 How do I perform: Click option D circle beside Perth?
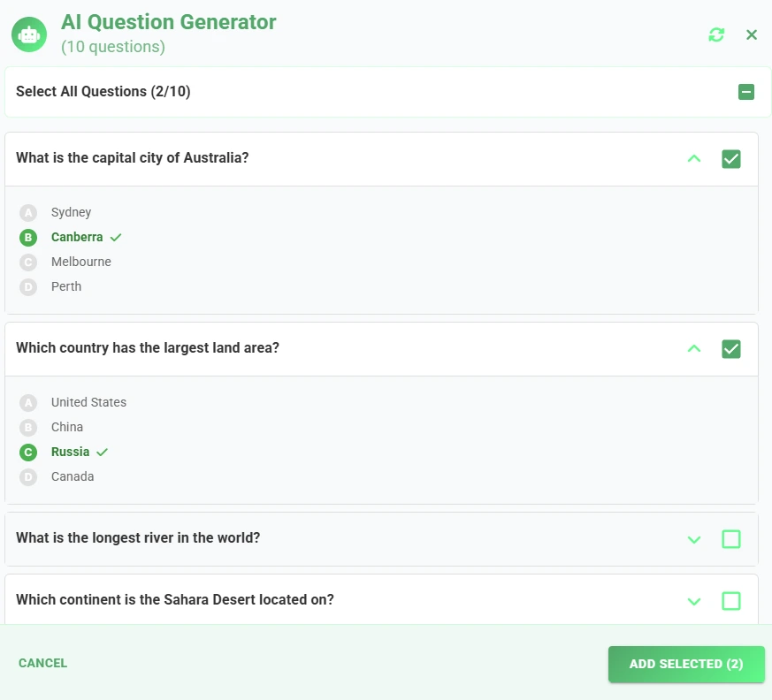(28, 286)
